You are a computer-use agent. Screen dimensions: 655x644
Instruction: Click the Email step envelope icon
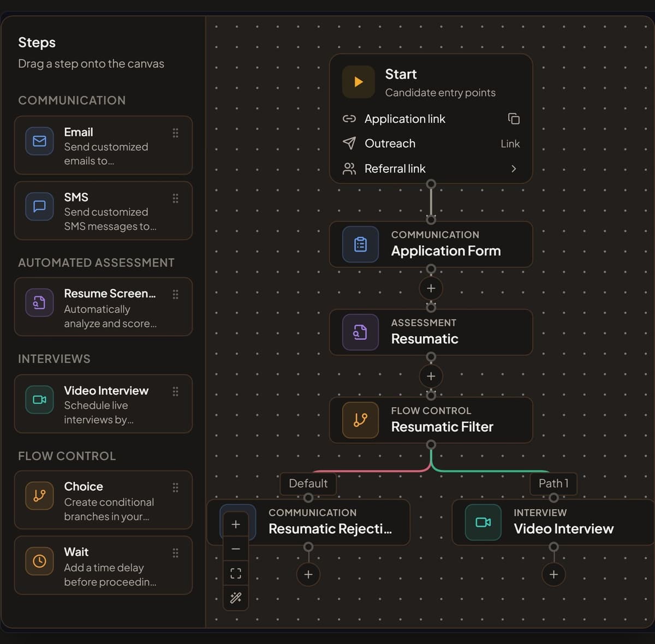pyautogui.click(x=39, y=141)
